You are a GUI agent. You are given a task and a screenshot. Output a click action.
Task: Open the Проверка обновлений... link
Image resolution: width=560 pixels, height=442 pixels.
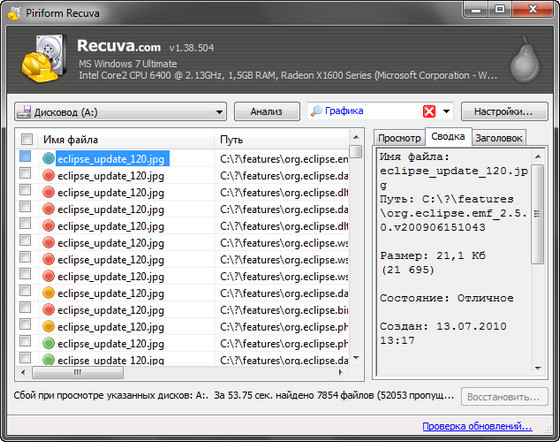click(477, 426)
